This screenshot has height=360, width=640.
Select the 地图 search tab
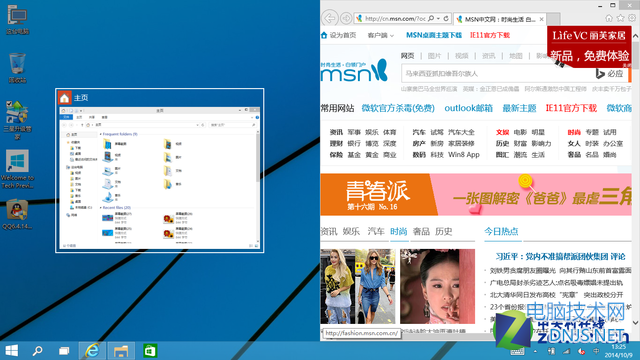(516, 56)
